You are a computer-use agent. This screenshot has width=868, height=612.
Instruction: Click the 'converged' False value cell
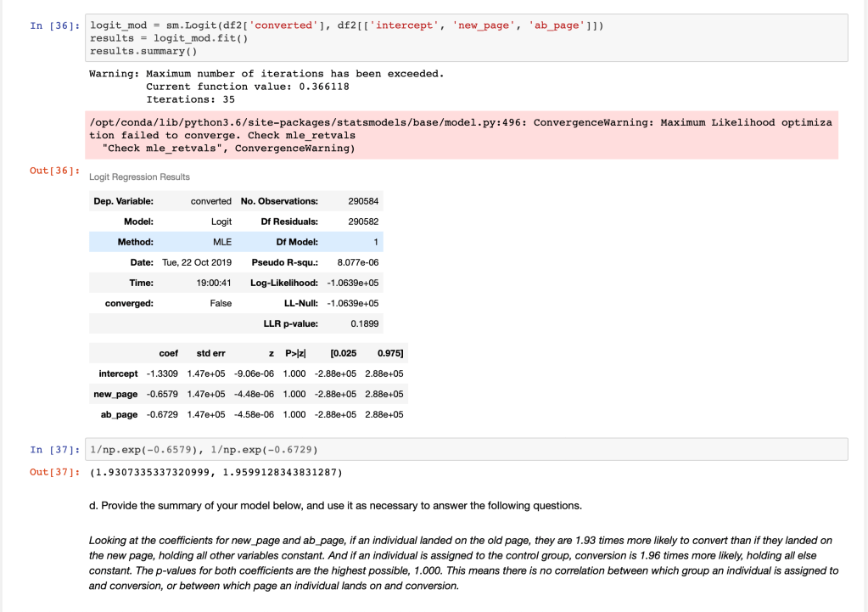point(220,303)
